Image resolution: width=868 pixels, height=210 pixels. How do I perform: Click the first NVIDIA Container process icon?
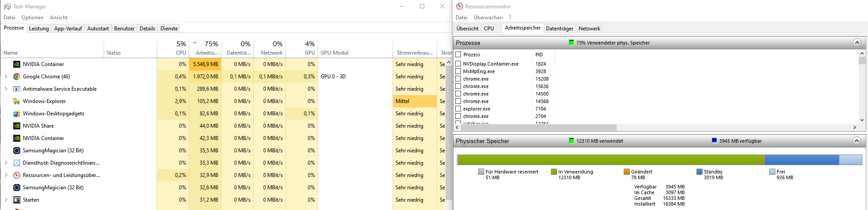tap(17, 64)
